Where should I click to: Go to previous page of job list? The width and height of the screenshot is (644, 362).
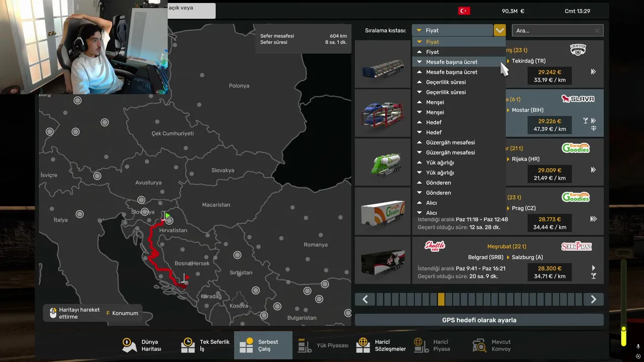point(365,300)
